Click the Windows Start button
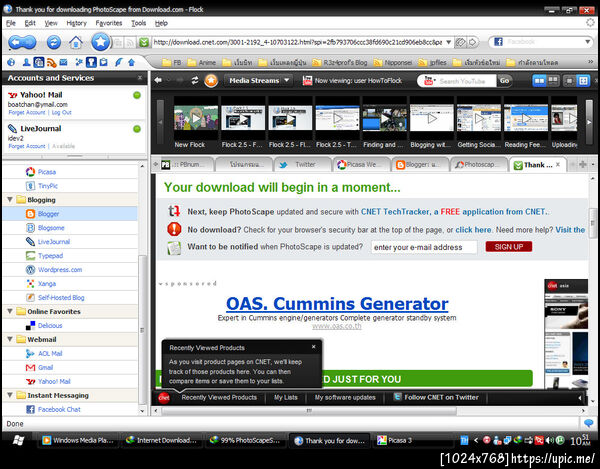This screenshot has height=469, width=600. point(18,440)
